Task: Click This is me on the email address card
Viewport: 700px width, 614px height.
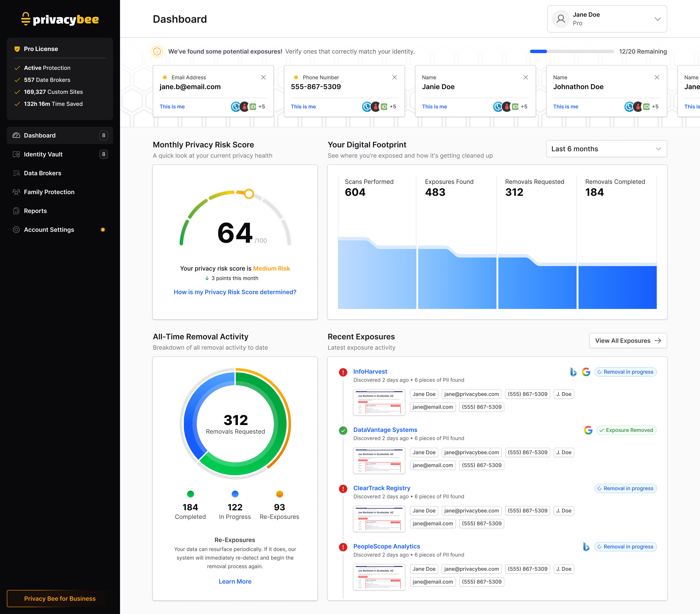Action: coord(172,107)
